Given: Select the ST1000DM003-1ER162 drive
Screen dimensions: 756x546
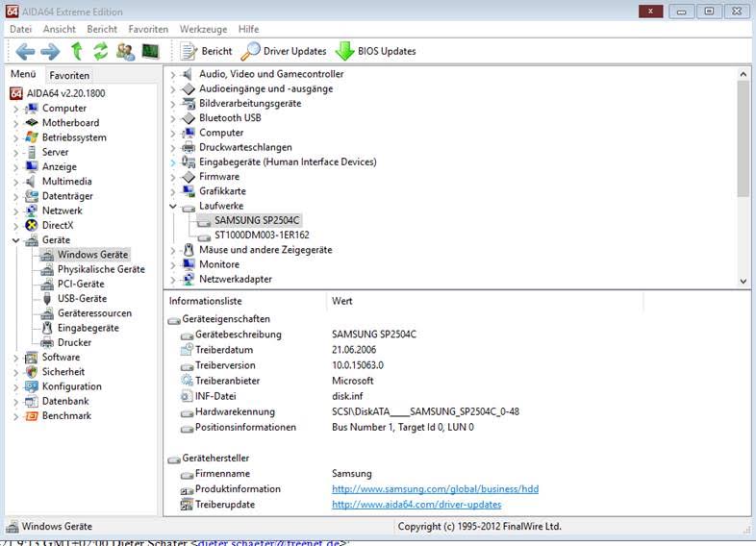Looking at the screenshot, I should click(262, 236).
